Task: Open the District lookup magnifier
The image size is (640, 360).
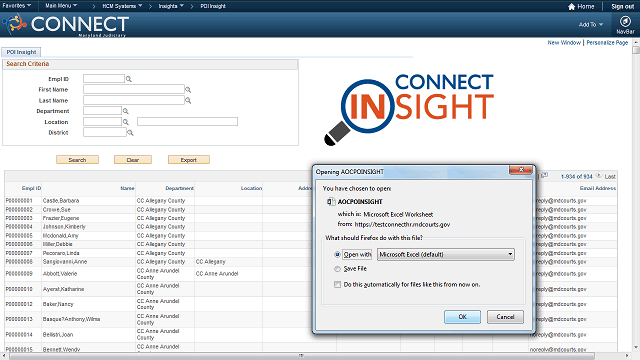Action: pos(130,133)
